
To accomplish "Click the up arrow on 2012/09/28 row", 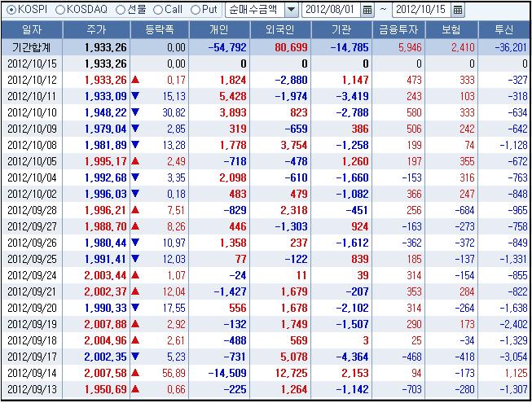I will click(x=135, y=210).
